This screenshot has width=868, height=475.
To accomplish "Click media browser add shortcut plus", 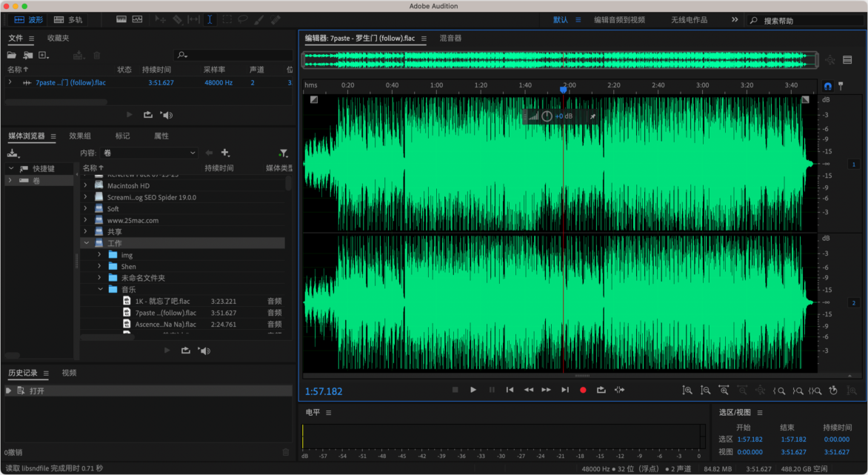I will pyautogui.click(x=225, y=153).
